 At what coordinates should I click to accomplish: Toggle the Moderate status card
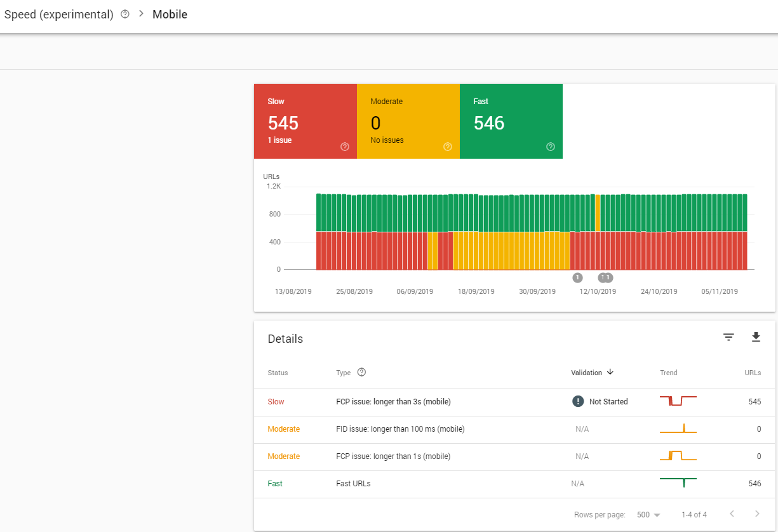408,121
